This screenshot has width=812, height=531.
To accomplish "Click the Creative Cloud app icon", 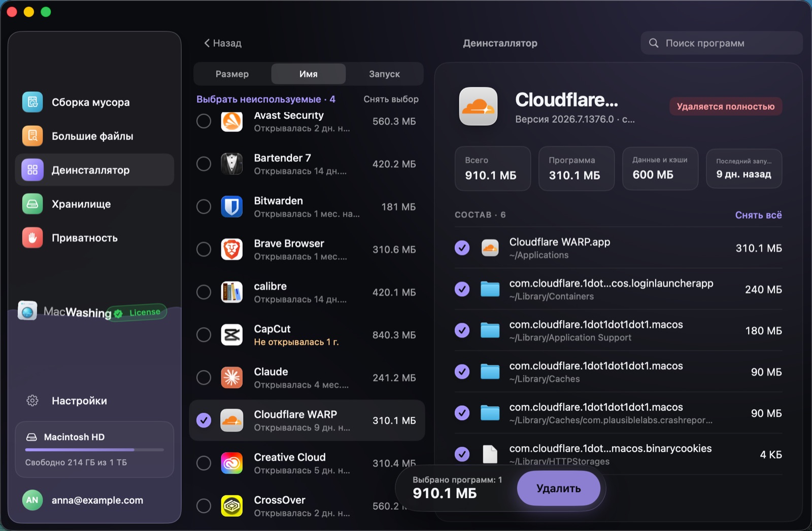I will (232, 463).
